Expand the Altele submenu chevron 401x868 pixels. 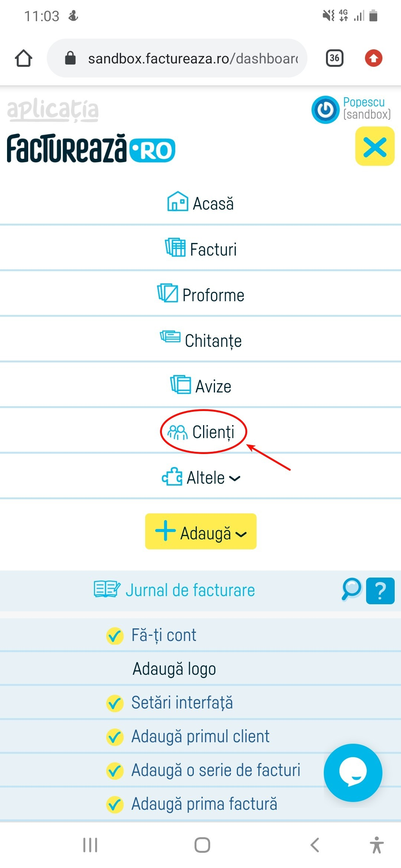click(234, 479)
